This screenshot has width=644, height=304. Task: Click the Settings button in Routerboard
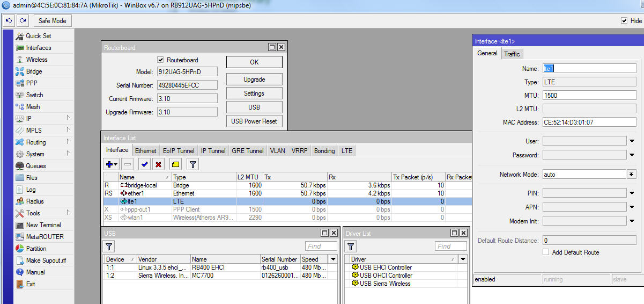click(x=254, y=93)
